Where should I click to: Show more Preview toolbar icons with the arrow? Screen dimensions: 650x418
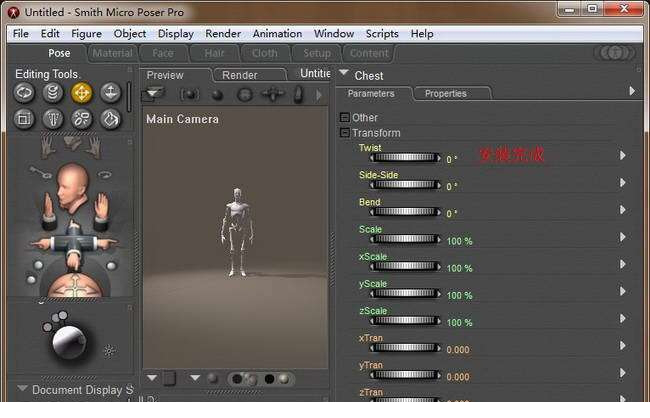[x=319, y=95]
